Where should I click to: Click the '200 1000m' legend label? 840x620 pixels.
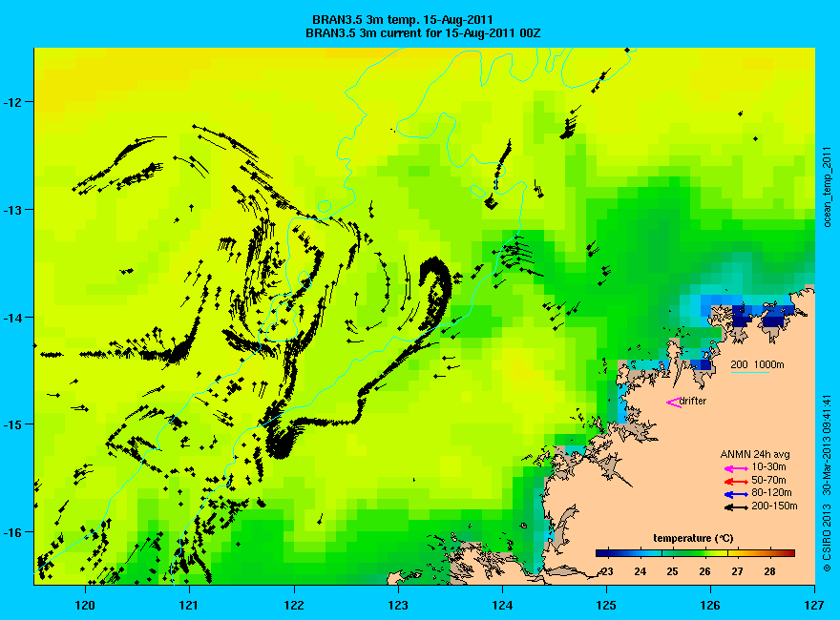(757, 364)
